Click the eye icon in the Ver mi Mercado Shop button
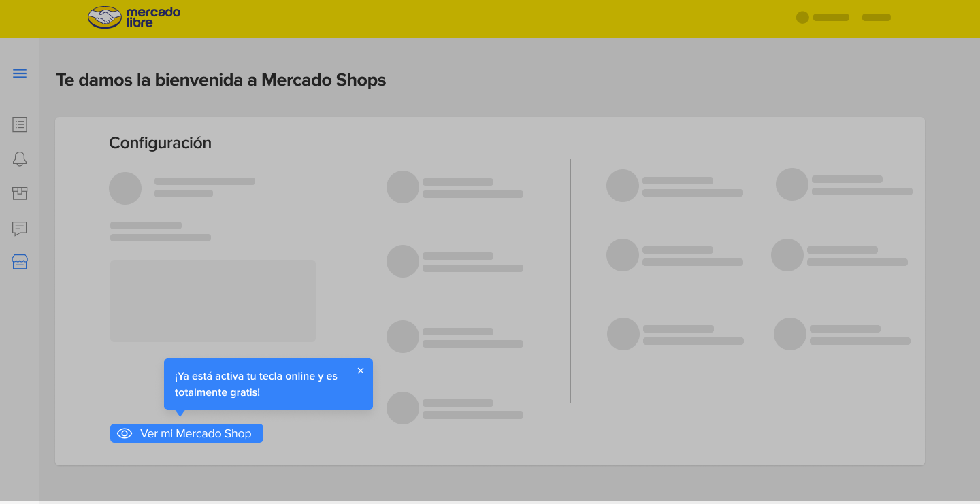The image size is (980, 504). point(125,433)
